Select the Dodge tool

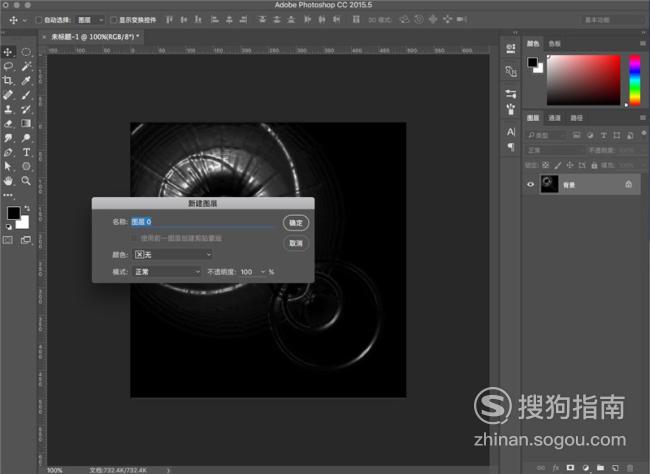(x=26, y=138)
